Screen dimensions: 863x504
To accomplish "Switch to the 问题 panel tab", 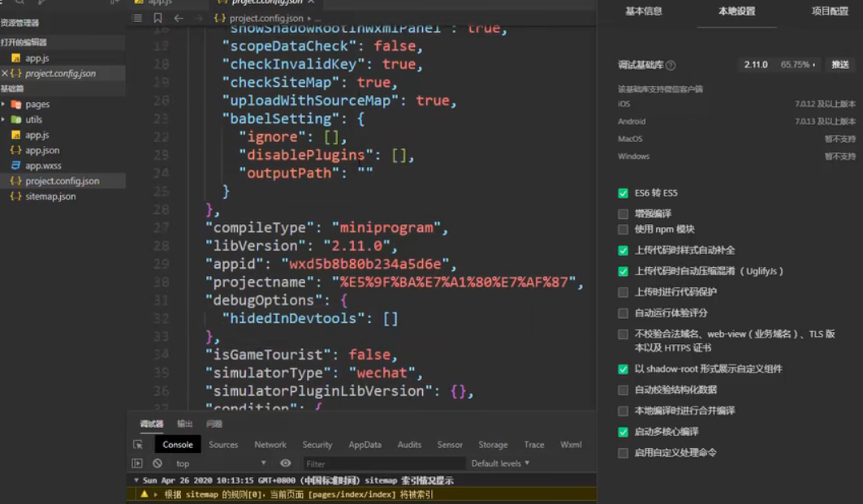I will click(x=214, y=424).
